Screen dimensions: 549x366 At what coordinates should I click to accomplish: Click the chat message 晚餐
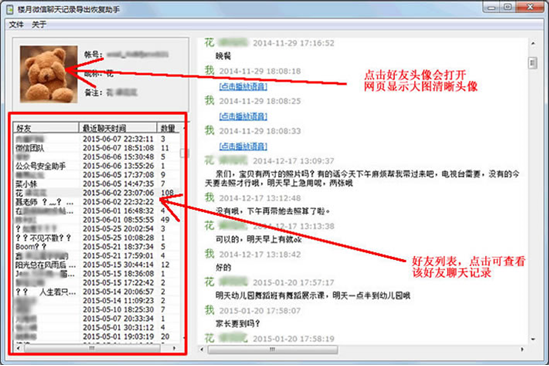coord(223,56)
